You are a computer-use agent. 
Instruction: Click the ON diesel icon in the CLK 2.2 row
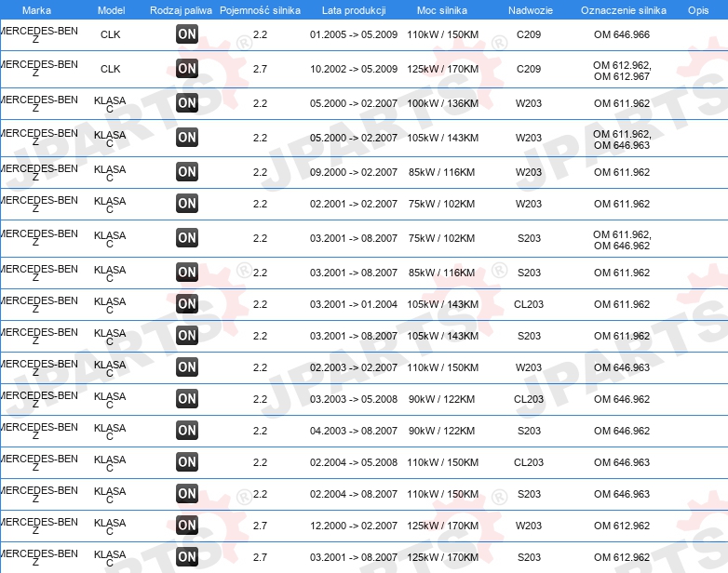pyautogui.click(x=187, y=33)
